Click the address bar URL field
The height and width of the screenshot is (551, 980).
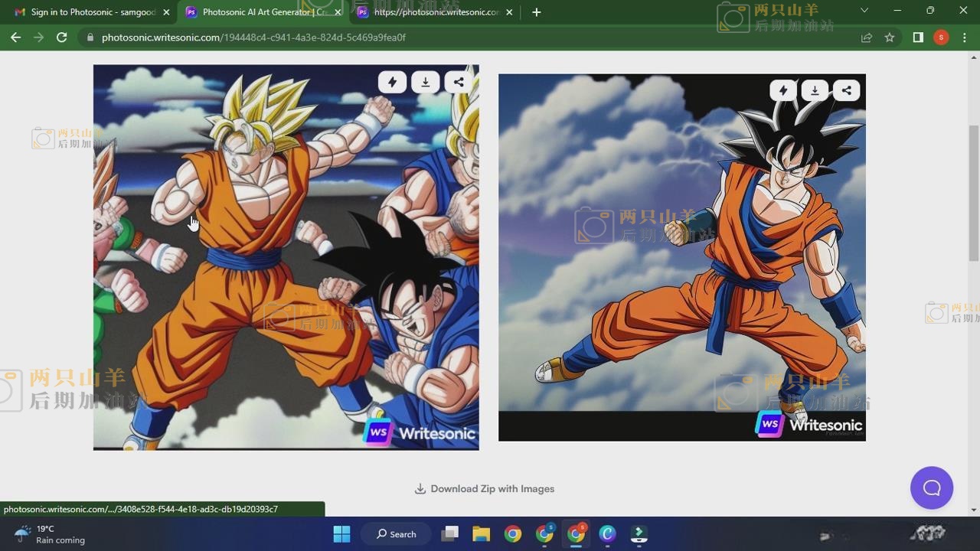tap(459, 37)
